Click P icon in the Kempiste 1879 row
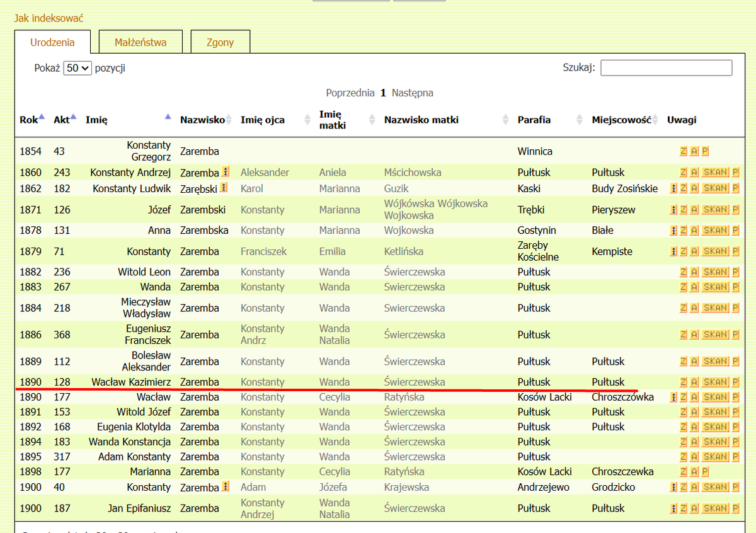Viewport: 756px width, 533px height. click(x=735, y=251)
